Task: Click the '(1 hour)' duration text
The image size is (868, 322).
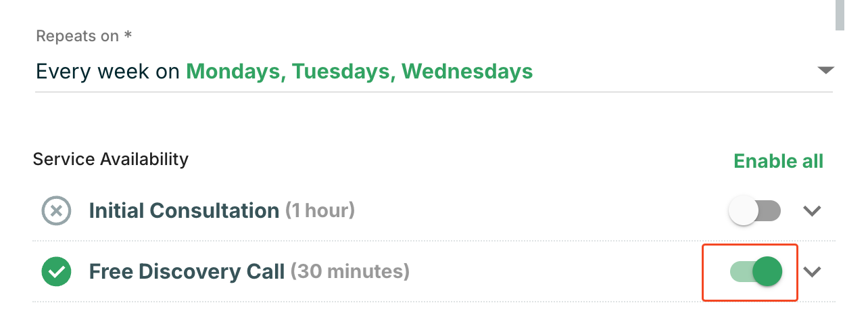Action: [320, 210]
